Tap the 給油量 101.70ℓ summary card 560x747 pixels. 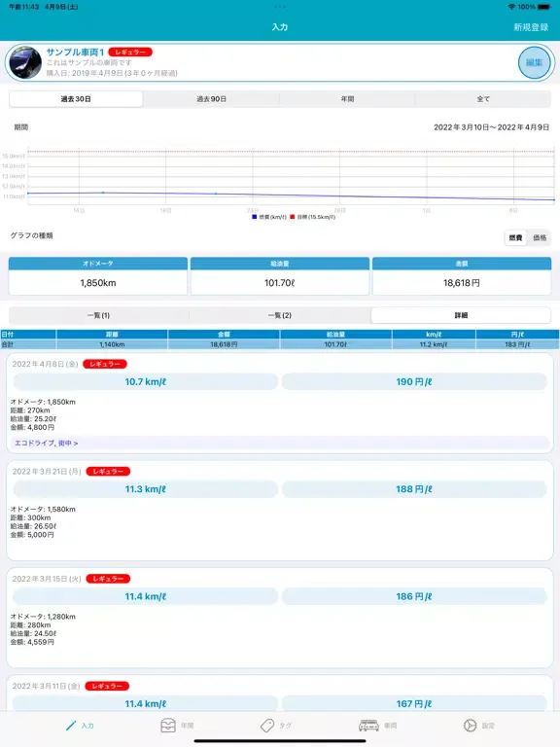tap(280, 276)
